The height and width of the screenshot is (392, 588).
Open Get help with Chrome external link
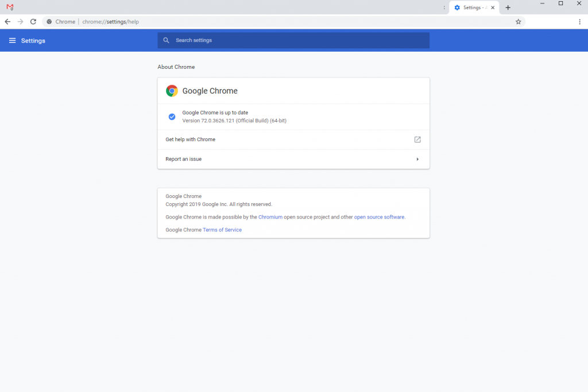[x=417, y=139]
